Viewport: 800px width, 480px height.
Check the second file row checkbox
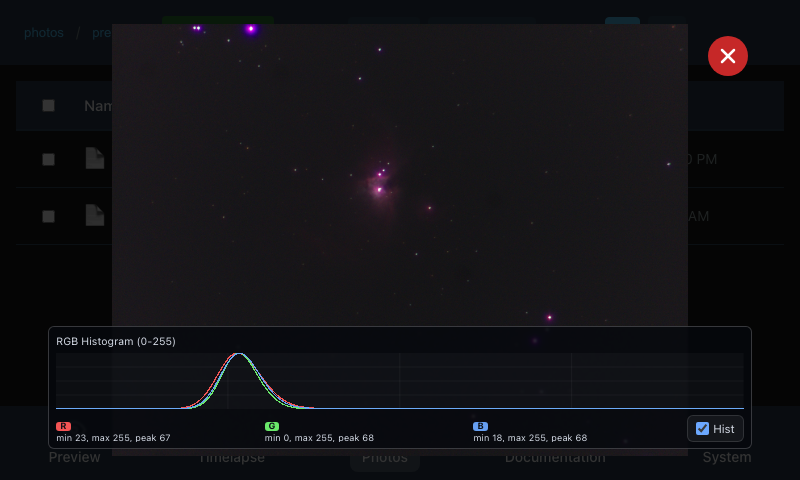[48, 216]
